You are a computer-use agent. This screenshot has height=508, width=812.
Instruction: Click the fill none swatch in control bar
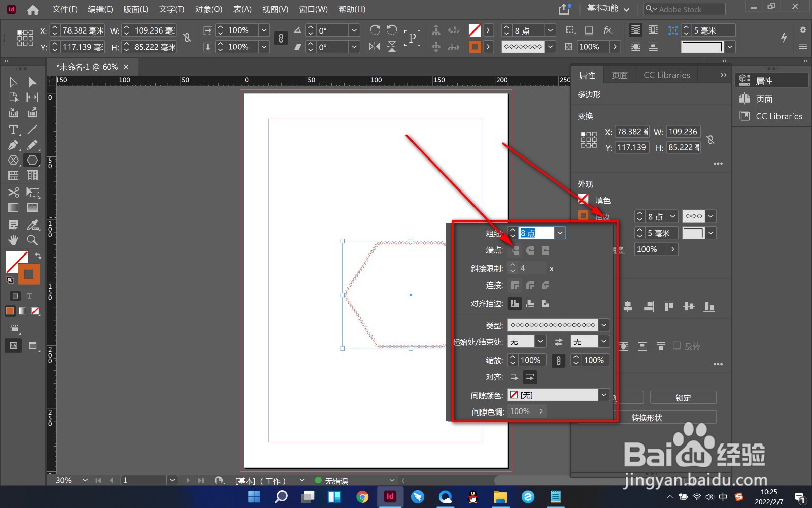coord(475,30)
